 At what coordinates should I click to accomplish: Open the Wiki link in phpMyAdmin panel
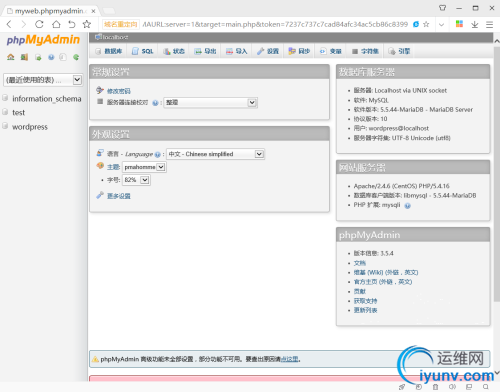tap(386, 272)
